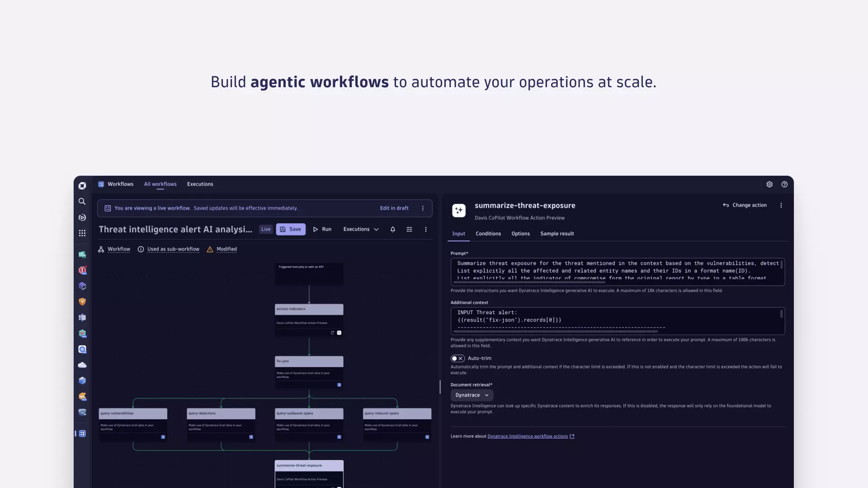Image resolution: width=868 pixels, height=488 pixels.
Task: Click the cloud app icon in the sidebar
Action: [82, 365]
